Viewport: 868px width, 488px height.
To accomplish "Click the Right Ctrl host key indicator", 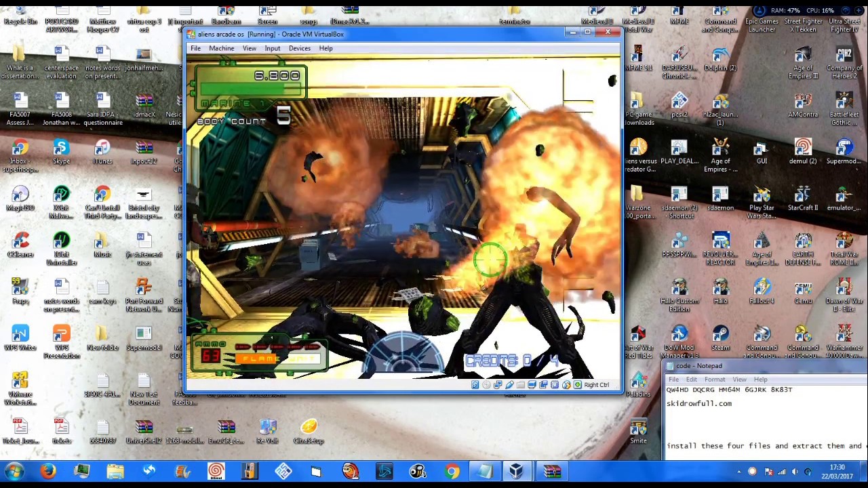I will [596, 385].
